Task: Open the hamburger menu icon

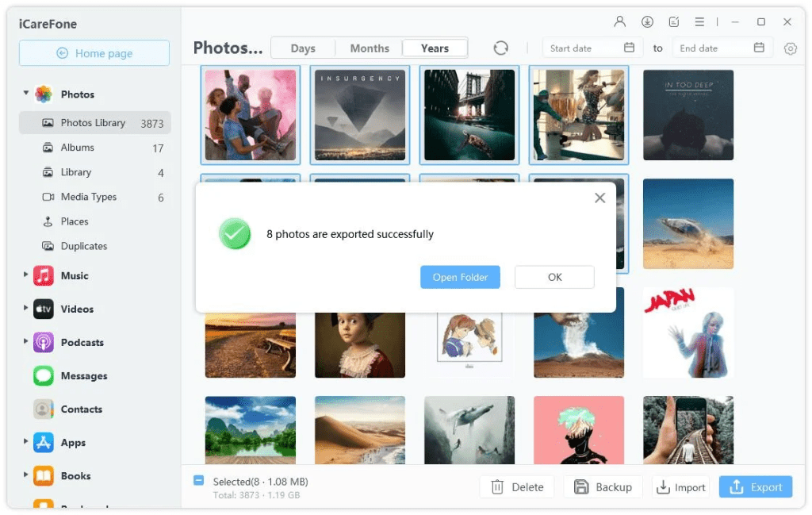Action: click(x=699, y=21)
